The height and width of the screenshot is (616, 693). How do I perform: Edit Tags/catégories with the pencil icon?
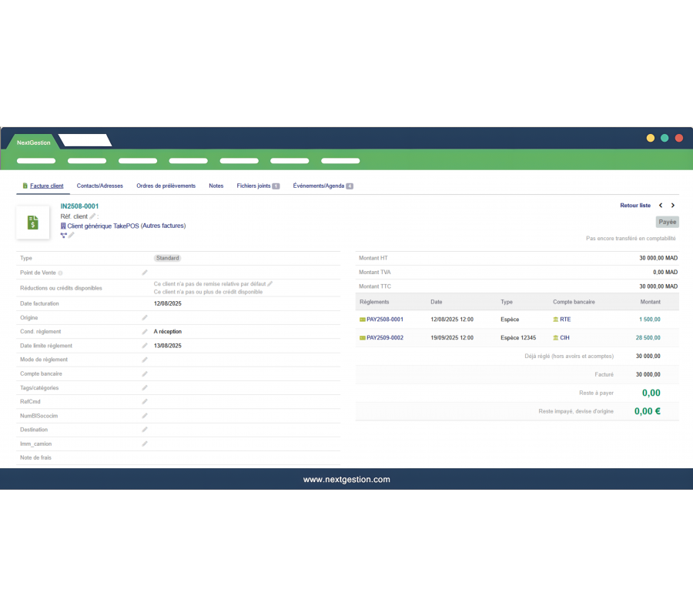click(145, 387)
